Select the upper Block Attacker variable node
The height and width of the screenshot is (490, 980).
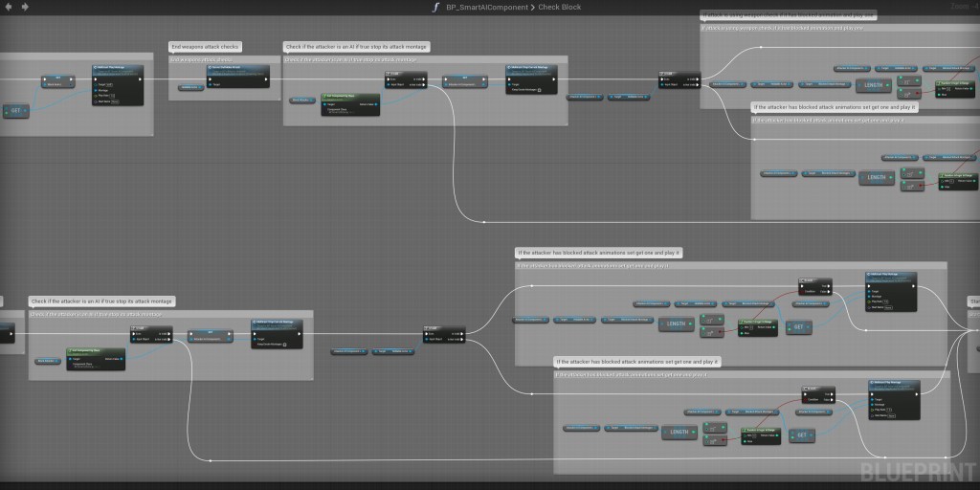pos(303,100)
